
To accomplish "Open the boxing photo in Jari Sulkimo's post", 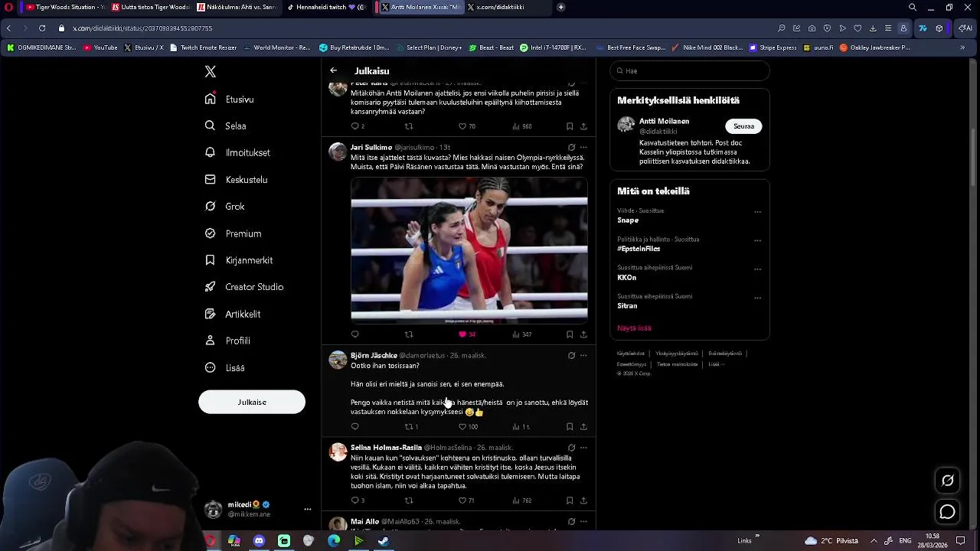I will 469,249.
